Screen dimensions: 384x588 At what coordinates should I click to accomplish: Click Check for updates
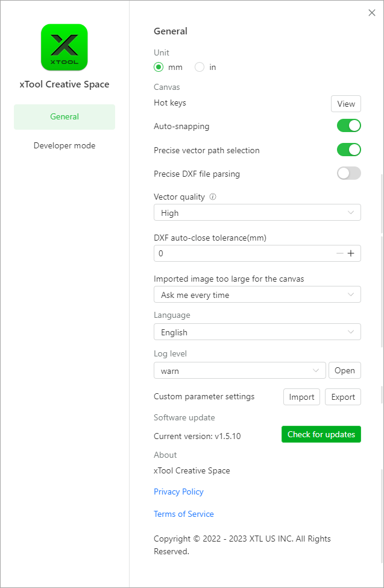tap(321, 434)
